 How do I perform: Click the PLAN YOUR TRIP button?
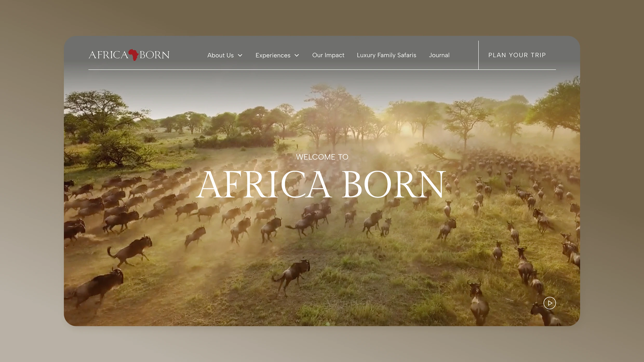(517, 55)
